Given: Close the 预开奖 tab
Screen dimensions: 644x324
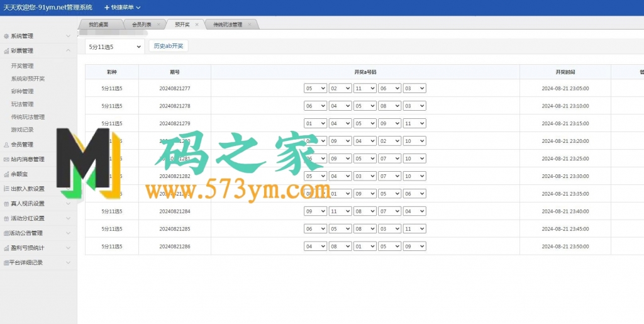Looking at the screenshot, I should coord(197,25).
